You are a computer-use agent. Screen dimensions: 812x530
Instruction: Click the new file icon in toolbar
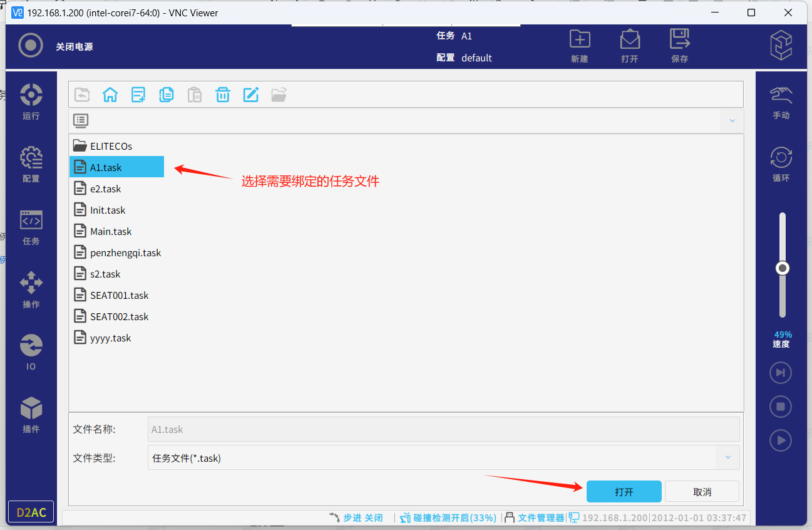pyautogui.click(x=138, y=95)
